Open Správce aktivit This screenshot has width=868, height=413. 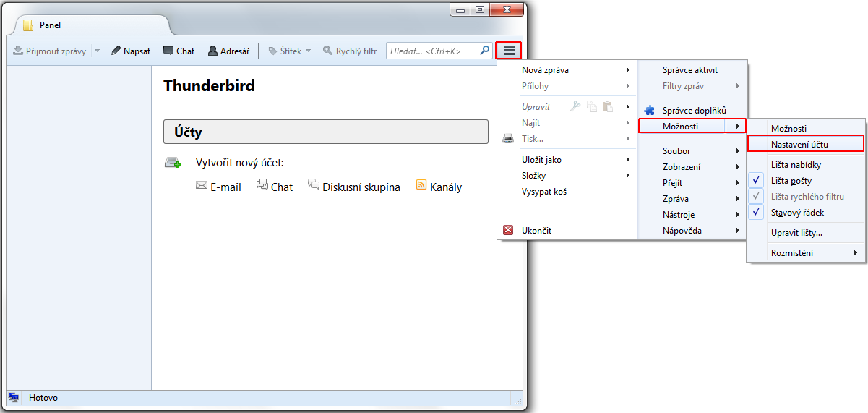coord(692,70)
